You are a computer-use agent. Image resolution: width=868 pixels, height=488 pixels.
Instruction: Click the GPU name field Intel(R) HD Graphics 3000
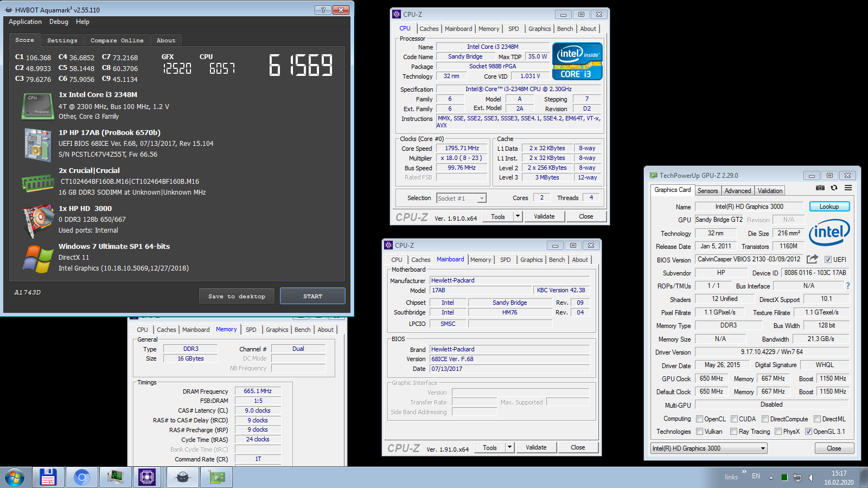tap(749, 207)
